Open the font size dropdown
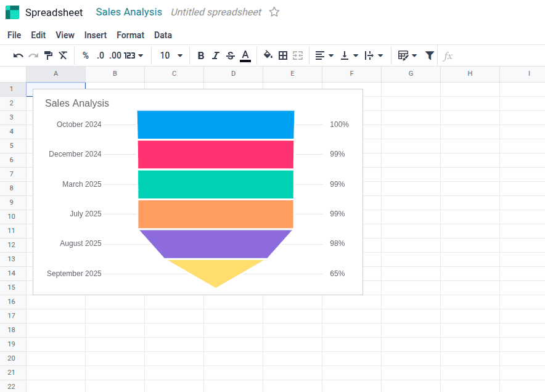The image size is (545, 392). pos(171,55)
